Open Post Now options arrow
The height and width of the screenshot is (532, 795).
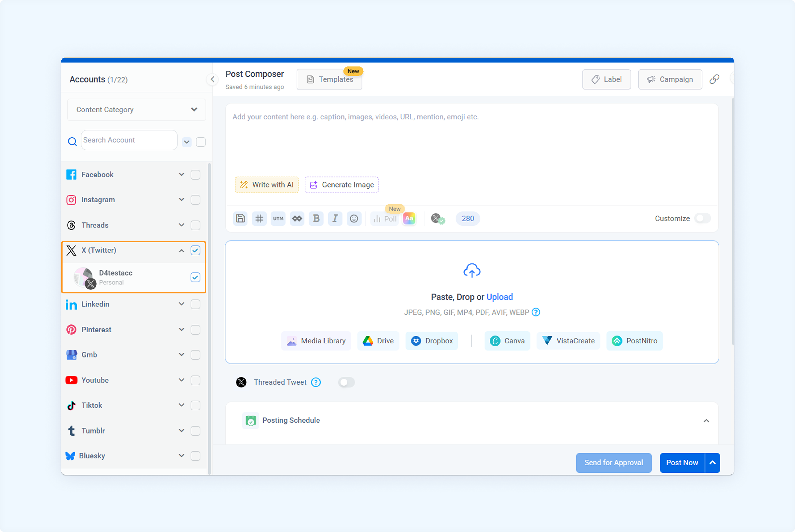(x=713, y=463)
